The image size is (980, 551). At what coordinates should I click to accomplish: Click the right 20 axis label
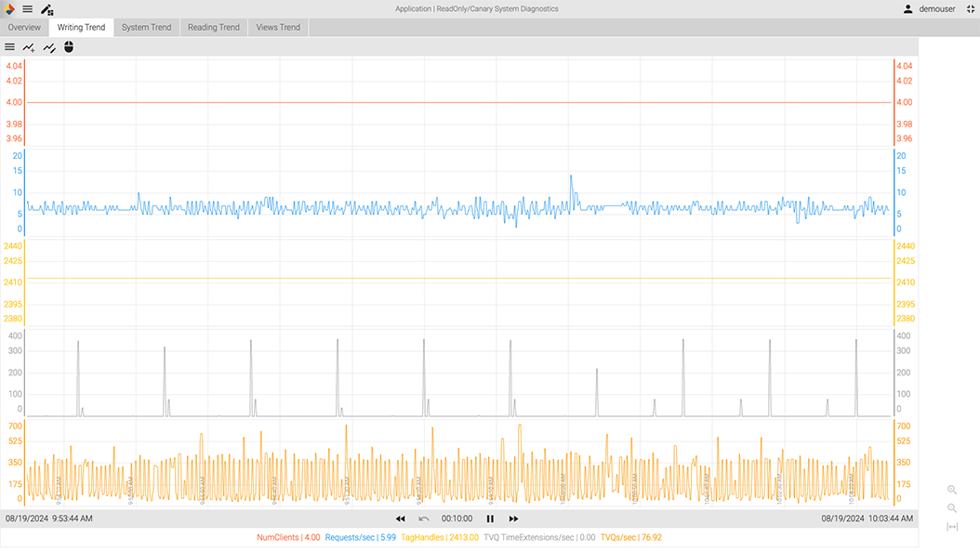[x=901, y=156]
